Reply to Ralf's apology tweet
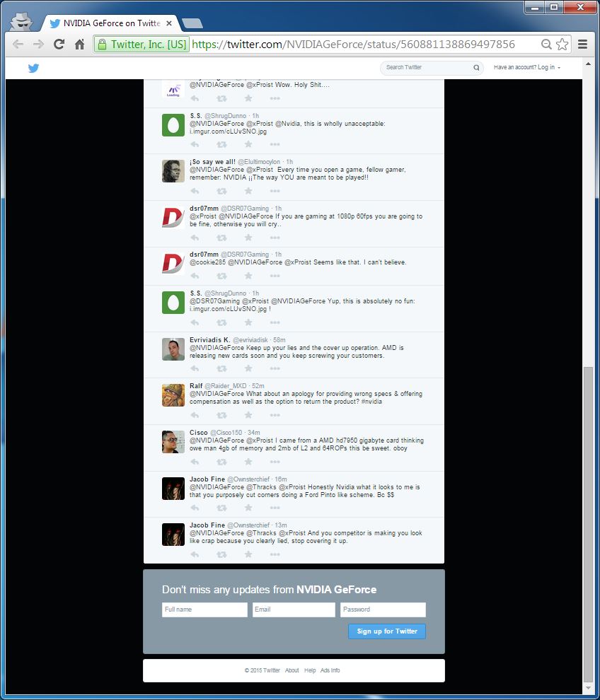The height and width of the screenshot is (700, 600). pyautogui.click(x=195, y=415)
